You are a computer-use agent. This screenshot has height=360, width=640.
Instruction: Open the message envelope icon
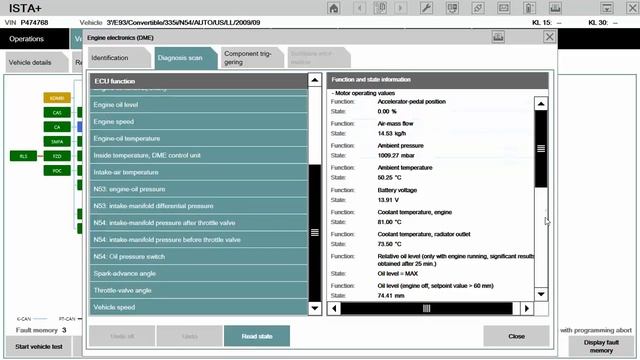click(x=504, y=8)
